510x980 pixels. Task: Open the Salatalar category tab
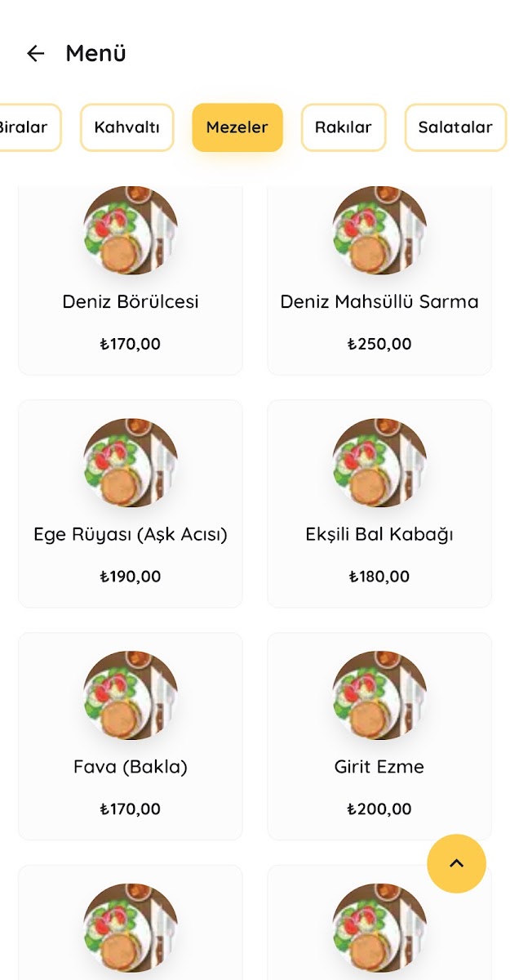click(455, 127)
